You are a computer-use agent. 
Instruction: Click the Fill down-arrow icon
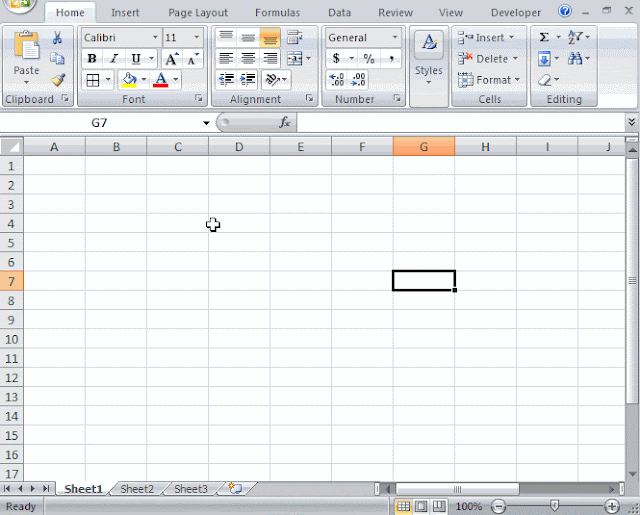pyautogui.click(x=544, y=59)
